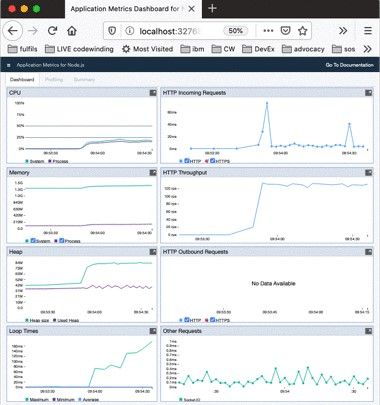Open the tracking protection shield icon

click(112, 31)
